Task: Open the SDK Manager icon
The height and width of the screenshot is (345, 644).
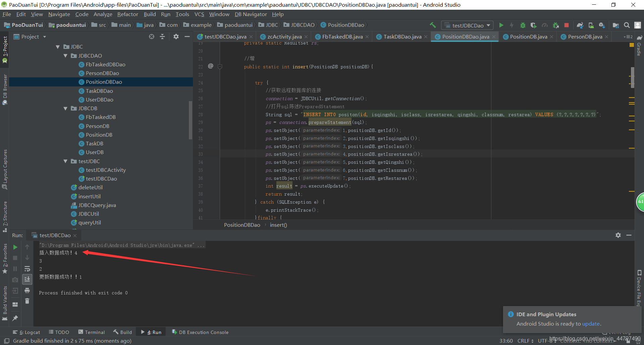Action: point(602,25)
